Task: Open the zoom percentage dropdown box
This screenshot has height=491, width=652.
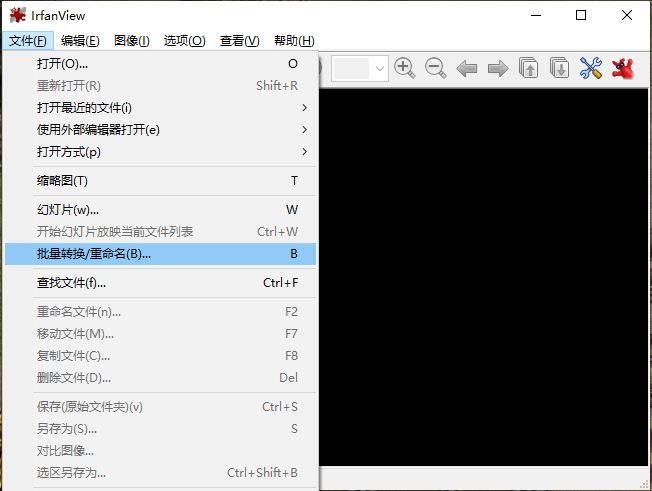Action: (360, 68)
